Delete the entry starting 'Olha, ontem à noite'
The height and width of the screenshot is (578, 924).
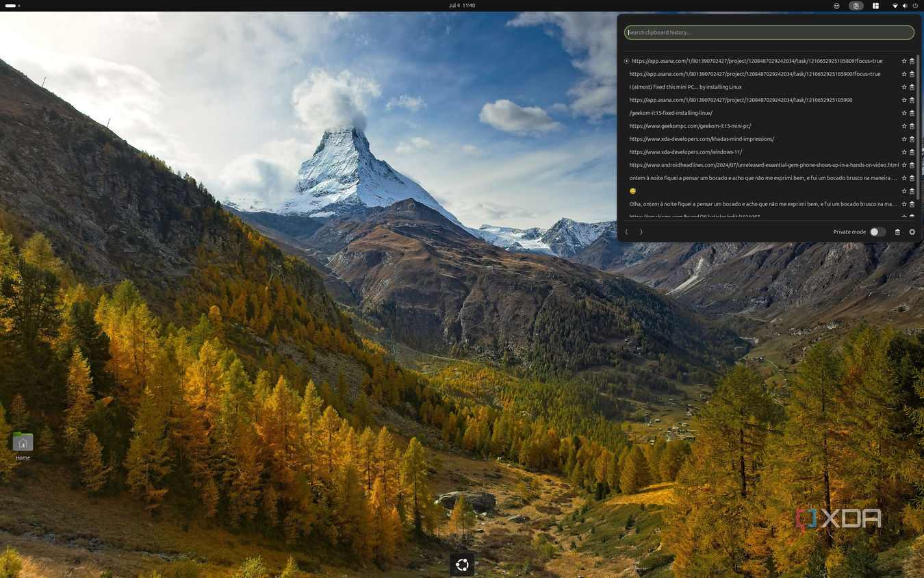912,204
